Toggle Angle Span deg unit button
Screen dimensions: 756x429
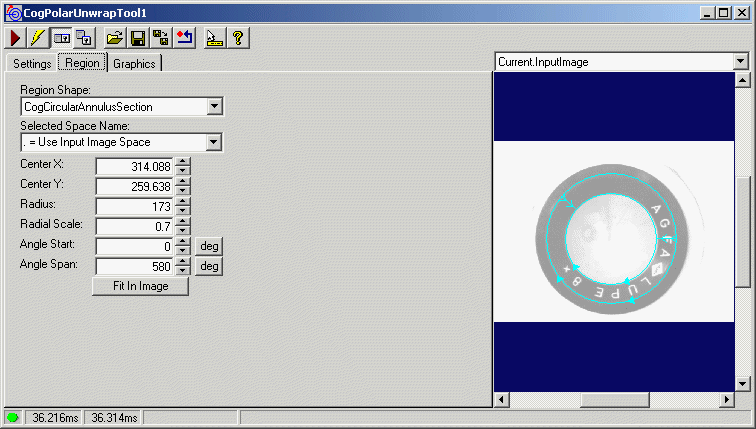(x=209, y=266)
